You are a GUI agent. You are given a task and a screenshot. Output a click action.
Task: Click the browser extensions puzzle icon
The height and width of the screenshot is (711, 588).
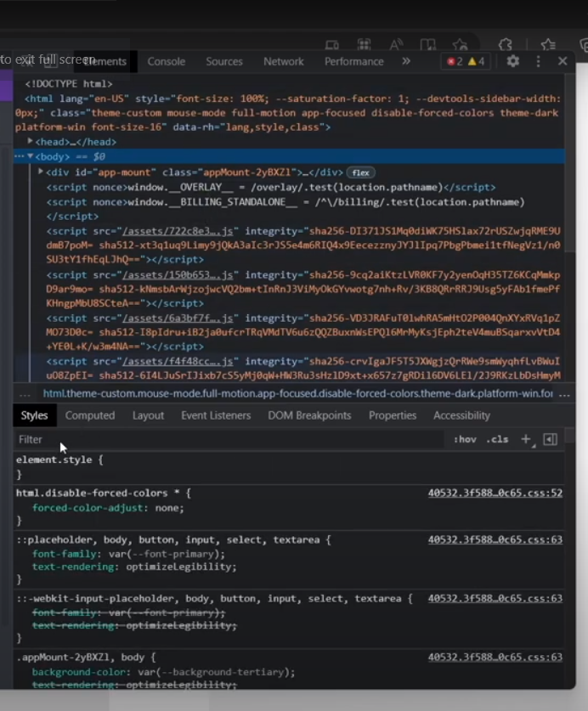(x=505, y=45)
